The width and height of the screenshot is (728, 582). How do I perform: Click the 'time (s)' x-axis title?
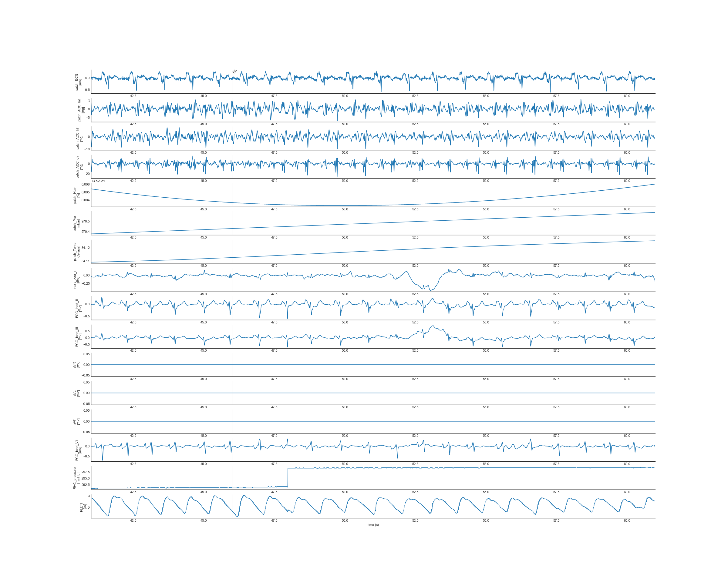pos(373,525)
